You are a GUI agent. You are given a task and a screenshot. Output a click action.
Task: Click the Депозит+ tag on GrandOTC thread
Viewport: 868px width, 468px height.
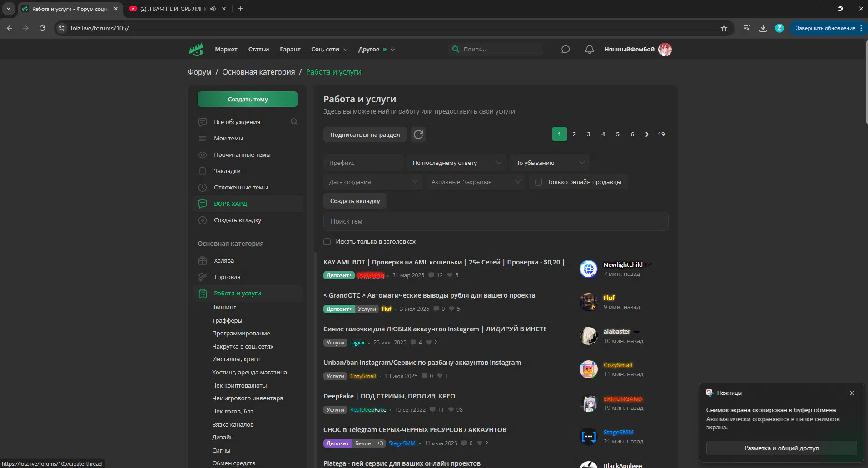[x=339, y=309]
